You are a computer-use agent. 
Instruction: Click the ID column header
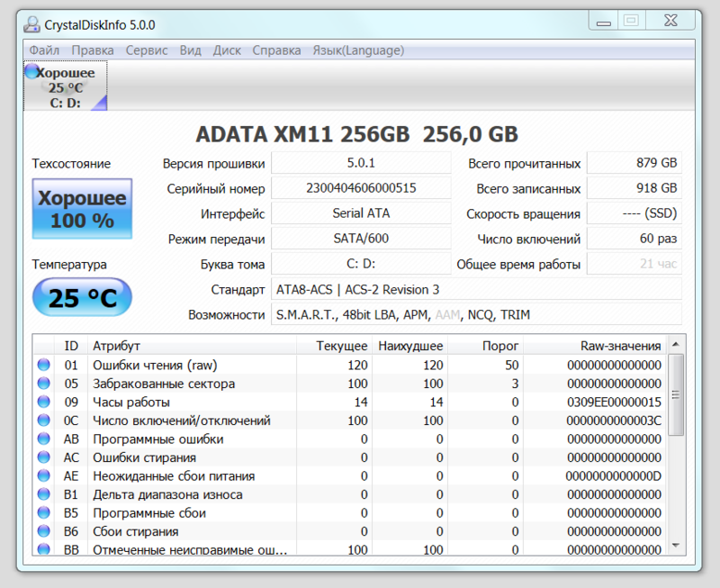pyautogui.click(x=71, y=346)
